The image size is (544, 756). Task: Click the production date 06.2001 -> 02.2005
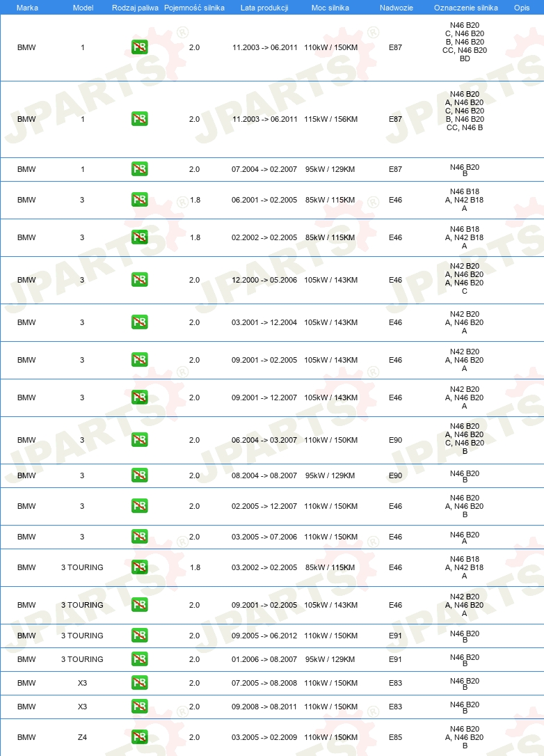pos(264,200)
